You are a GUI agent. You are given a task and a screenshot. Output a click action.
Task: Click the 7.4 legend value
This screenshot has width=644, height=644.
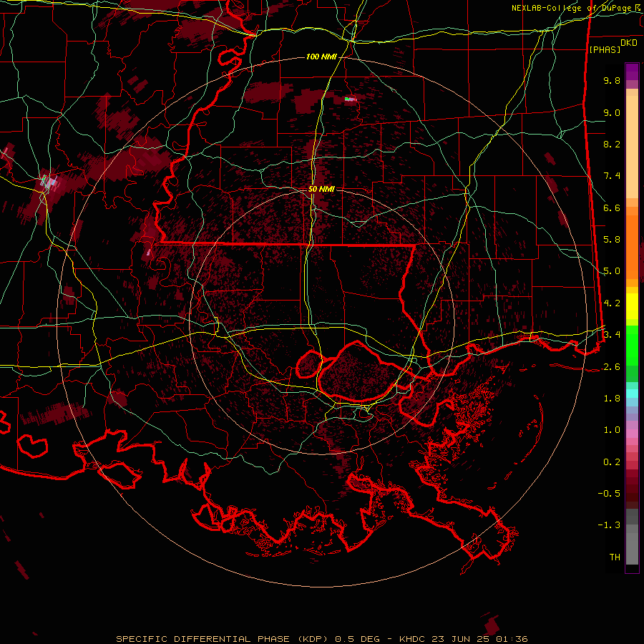tap(612, 176)
